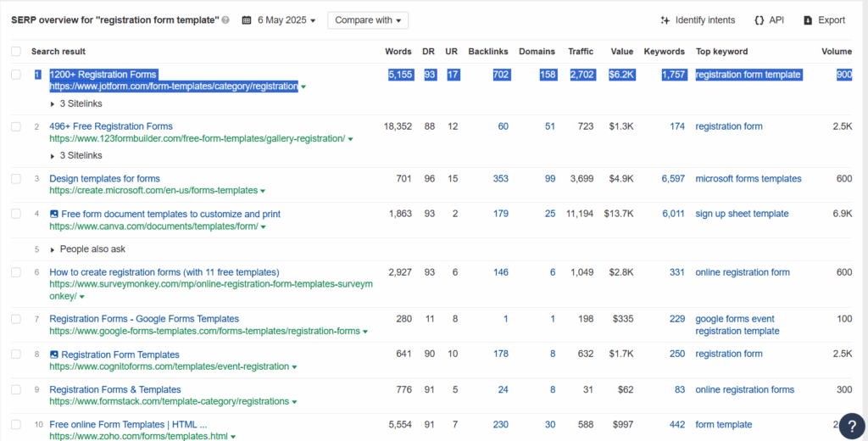Open Registration Forms & Templates link
The width and height of the screenshot is (868, 441).
115,389
